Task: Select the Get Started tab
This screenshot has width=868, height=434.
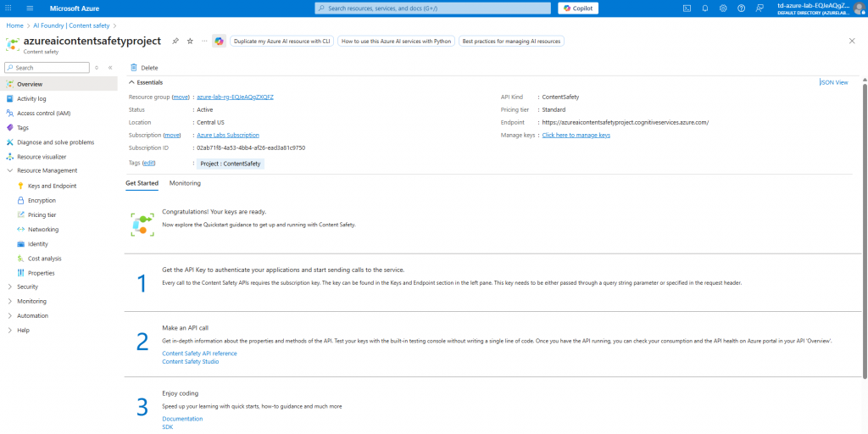Action: [x=142, y=183]
